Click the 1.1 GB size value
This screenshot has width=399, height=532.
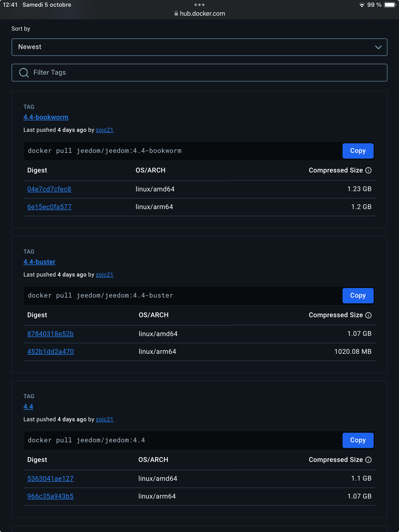point(361,478)
